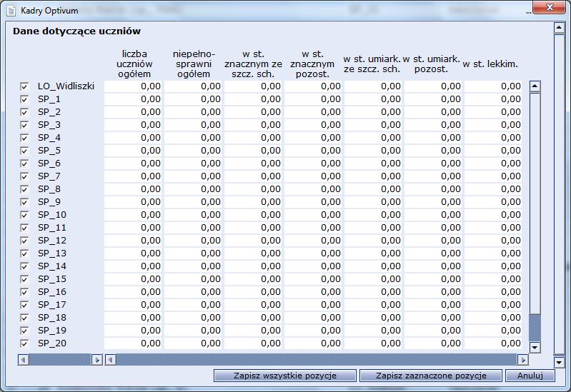Click the Kadry Optivum document icon
Viewport: 571px width, 392px height.
11,11
